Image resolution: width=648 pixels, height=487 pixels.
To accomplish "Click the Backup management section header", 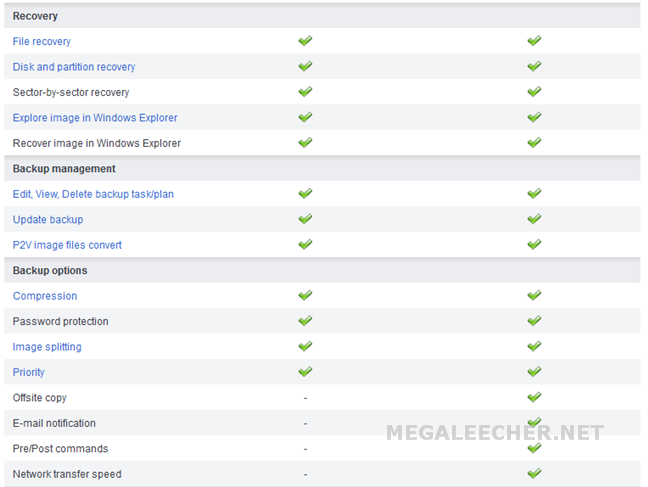I will click(322, 169).
